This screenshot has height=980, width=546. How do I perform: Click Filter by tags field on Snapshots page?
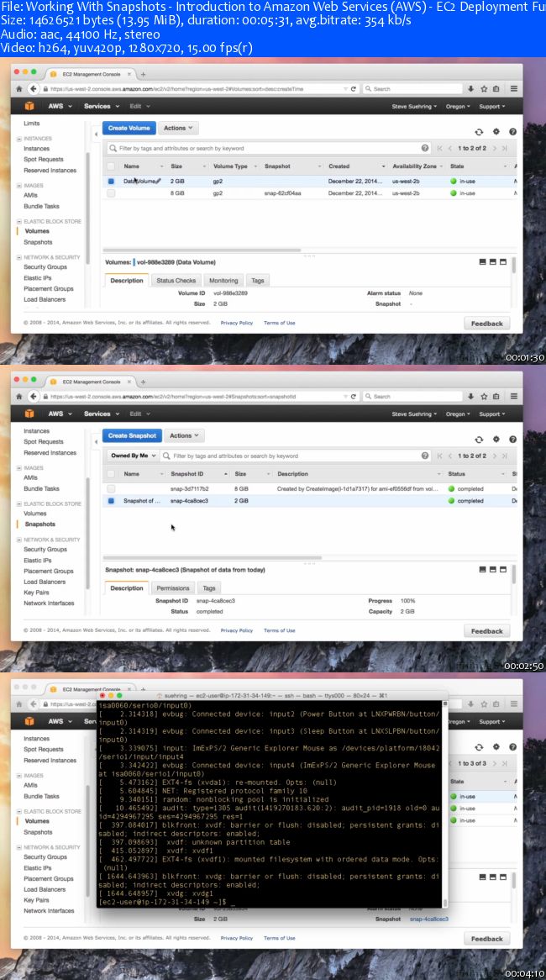pyautogui.click(x=296, y=456)
